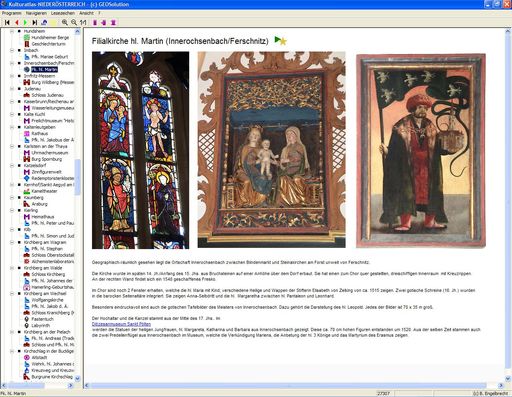Click tree panel scroll up arrow
The height and width of the screenshot is (397, 512).
(77, 32)
